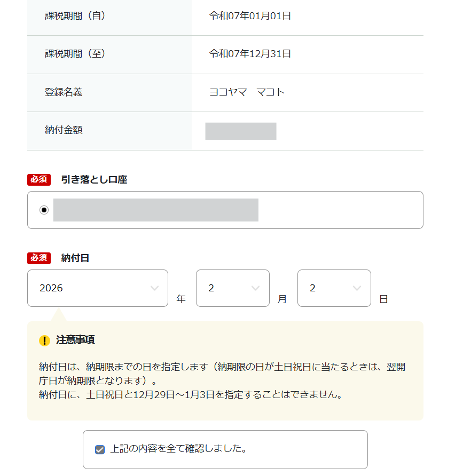Select the 引き落とし口座 account radio button

pyautogui.click(x=44, y=210)
